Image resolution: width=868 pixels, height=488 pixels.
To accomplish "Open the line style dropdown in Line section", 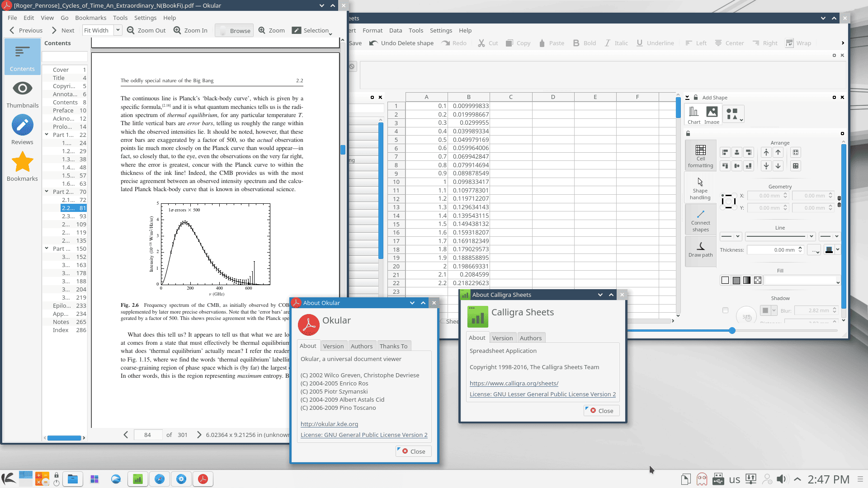I will [780, 236].
